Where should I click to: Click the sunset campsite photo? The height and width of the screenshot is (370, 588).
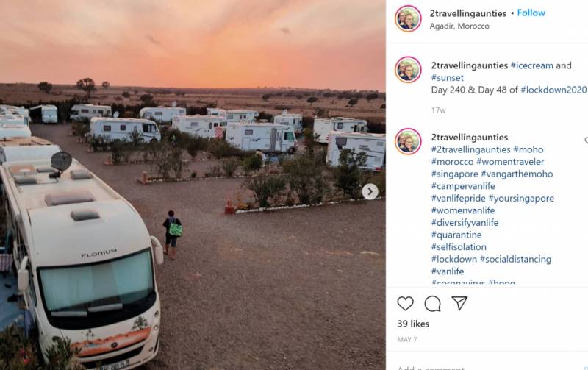coord(193,185)
